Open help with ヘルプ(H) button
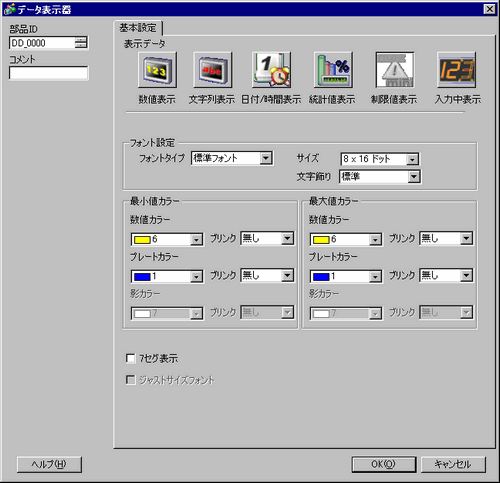This screenshot has height=483, width=500. click(49, 464)
